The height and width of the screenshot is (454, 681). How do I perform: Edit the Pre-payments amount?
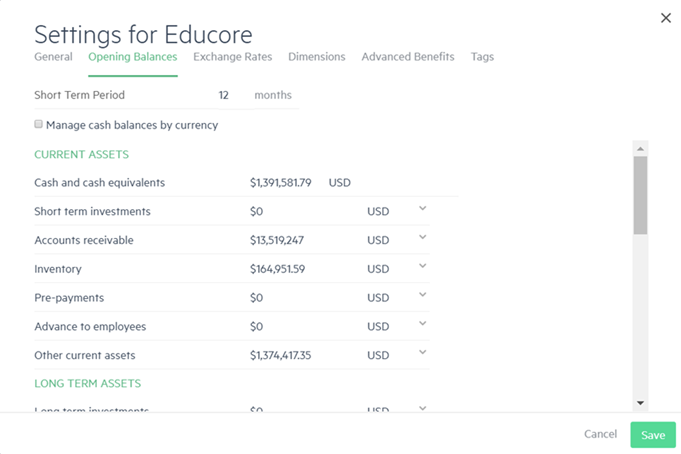[x=257, y=298]
